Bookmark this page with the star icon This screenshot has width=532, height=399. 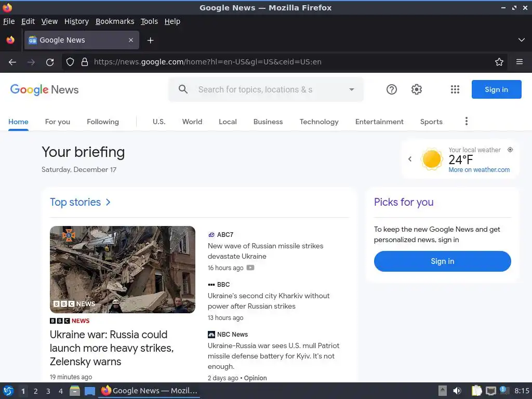tap(499, 62)
